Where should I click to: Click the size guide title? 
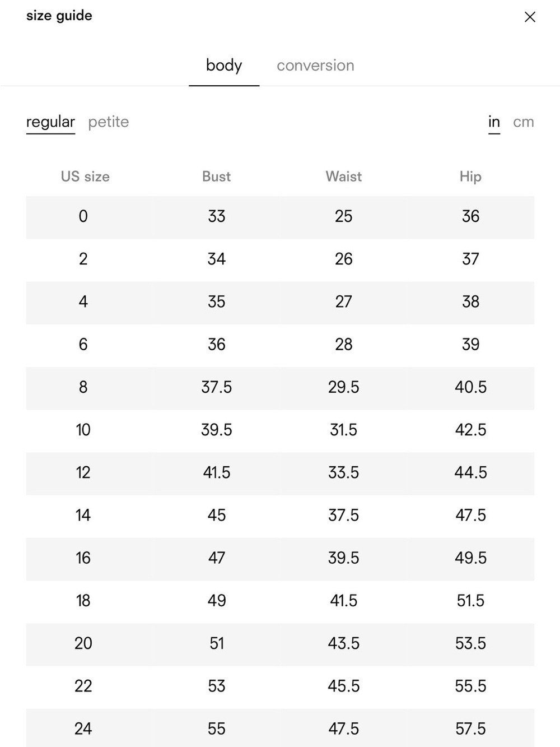[x=59, y=16]
